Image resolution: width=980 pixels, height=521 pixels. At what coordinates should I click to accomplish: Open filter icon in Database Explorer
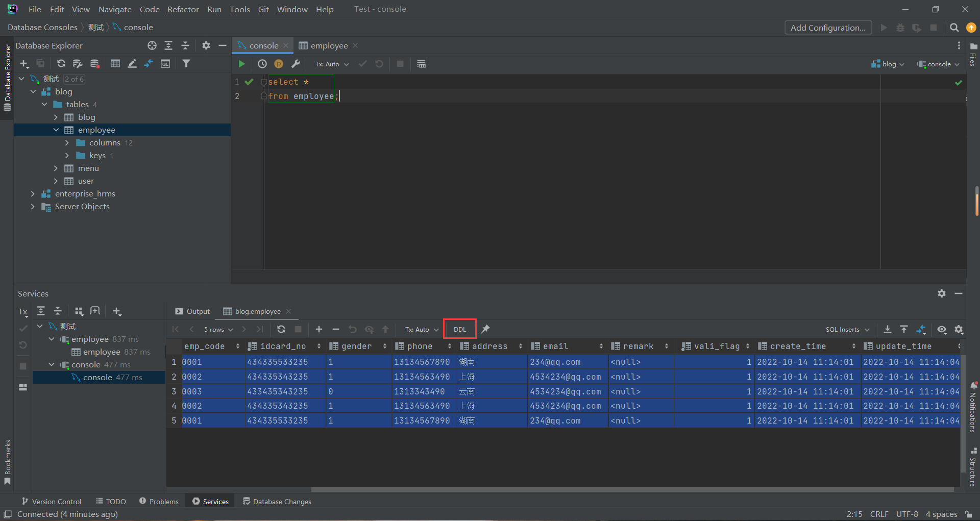(x=186, y=63)
